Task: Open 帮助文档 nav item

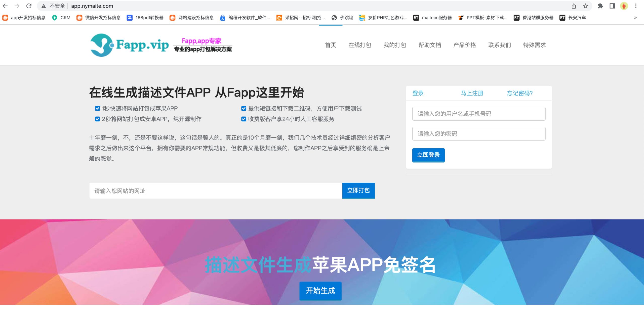Action: (430, 45)
